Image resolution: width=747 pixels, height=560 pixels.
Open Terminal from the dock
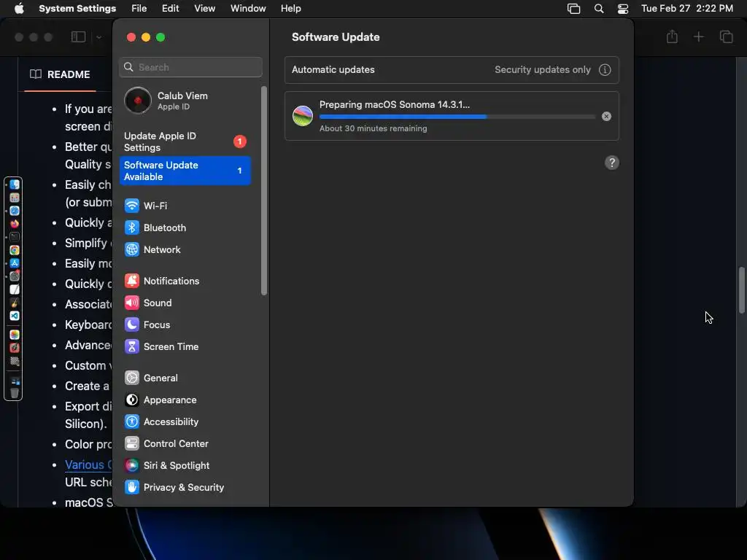15,237
